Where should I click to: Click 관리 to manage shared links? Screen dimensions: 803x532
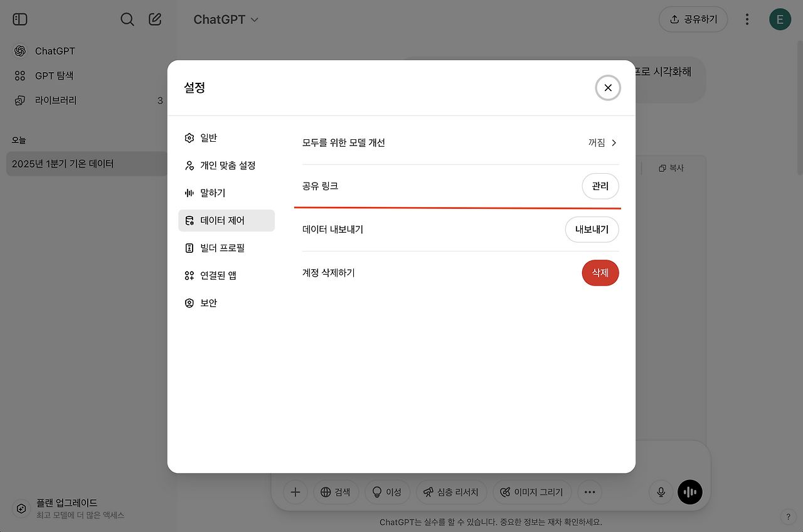click(600, 186)
